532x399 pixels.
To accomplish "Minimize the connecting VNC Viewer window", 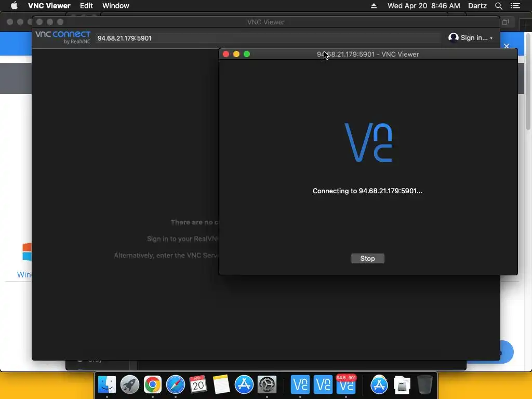I will click(236, 54).
